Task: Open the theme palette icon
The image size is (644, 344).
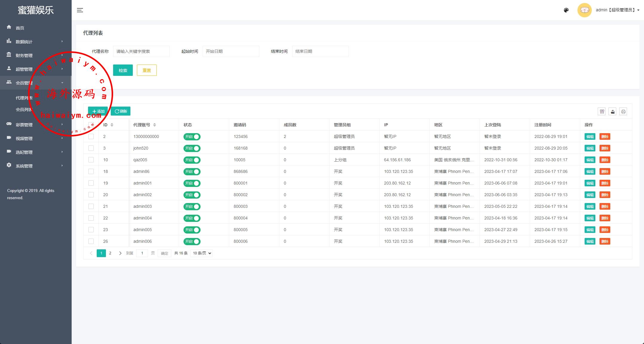Action: pos(566,10)
